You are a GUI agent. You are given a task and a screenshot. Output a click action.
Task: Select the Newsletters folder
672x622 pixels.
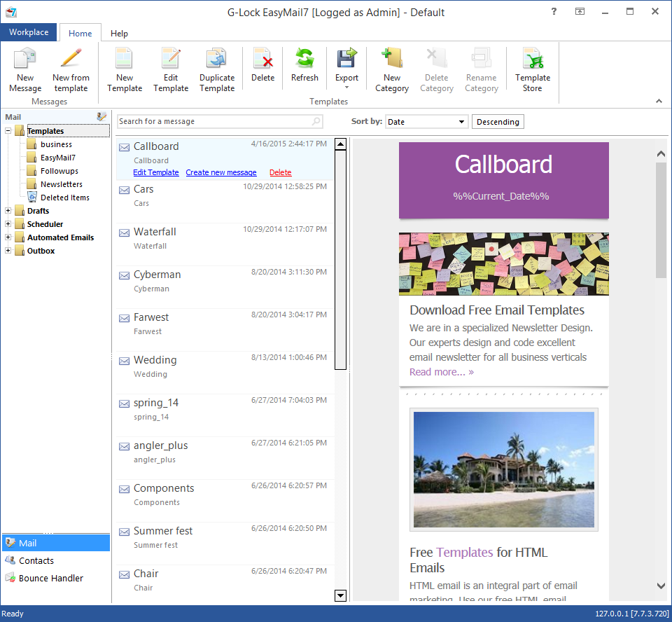tap(62, 184)
